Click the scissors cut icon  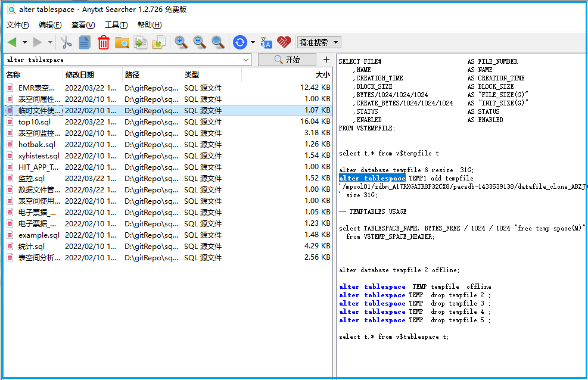click(66, 42)
